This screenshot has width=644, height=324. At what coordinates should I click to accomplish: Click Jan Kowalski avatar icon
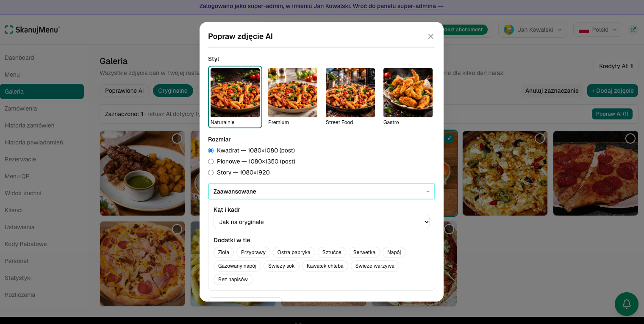pyautogui.click(x=509, y=30)
